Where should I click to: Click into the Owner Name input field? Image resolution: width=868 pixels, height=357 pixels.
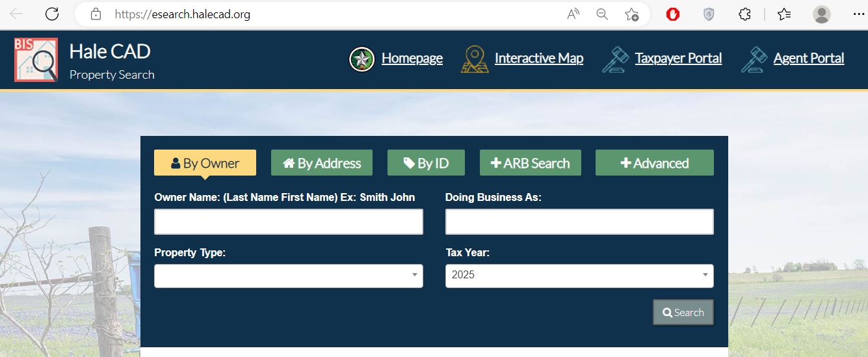(288, 222)
